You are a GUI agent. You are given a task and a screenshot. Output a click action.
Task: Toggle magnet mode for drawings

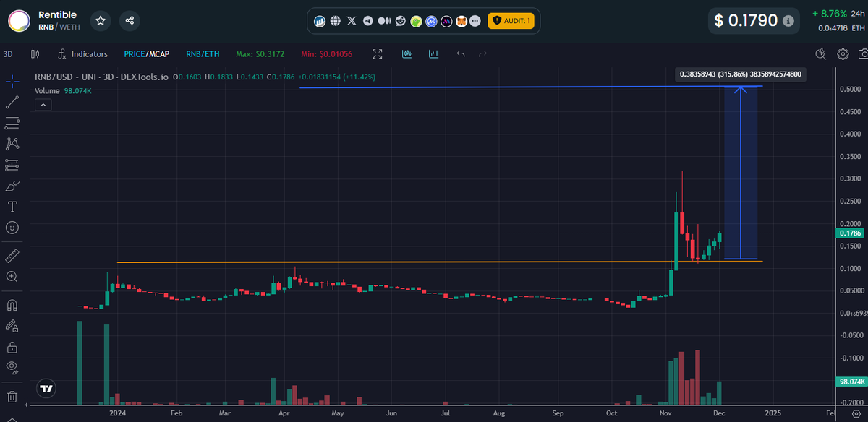pos(12,305)
